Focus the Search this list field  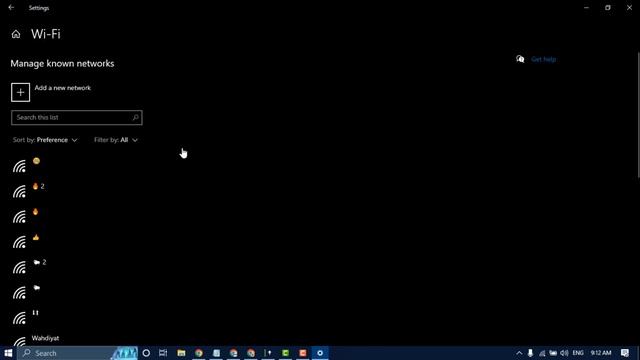coord(77,118)
